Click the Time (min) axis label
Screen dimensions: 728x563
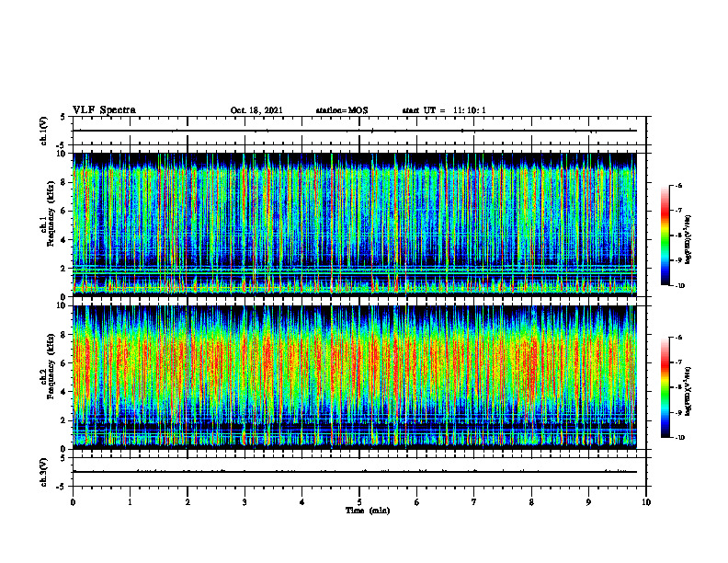(x=368, y=511)
